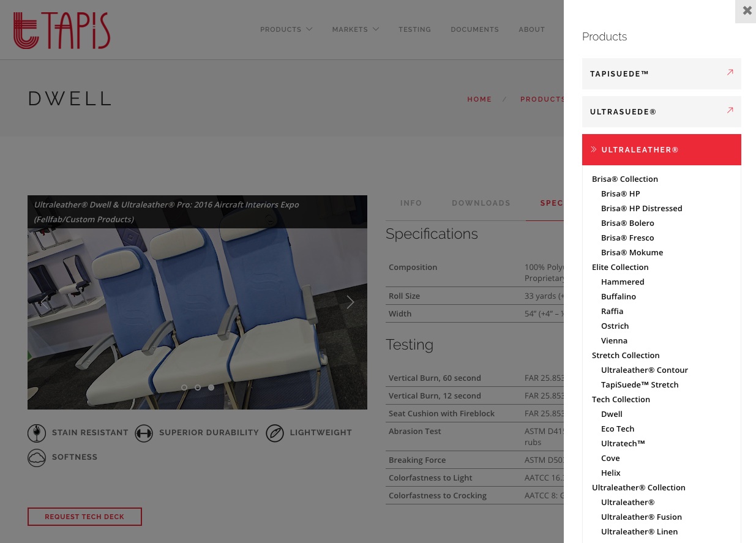Select Ultraleather Fusion product
Image resolution: width=756 pixels, height=543 pixels.
click(x=642, y=517)
